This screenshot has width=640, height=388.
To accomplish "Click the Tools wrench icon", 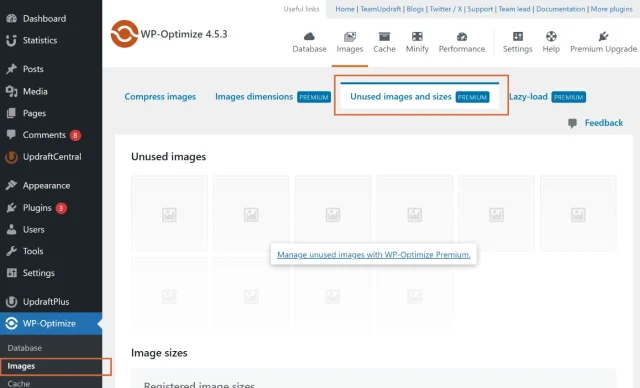I will click(11, 251).
